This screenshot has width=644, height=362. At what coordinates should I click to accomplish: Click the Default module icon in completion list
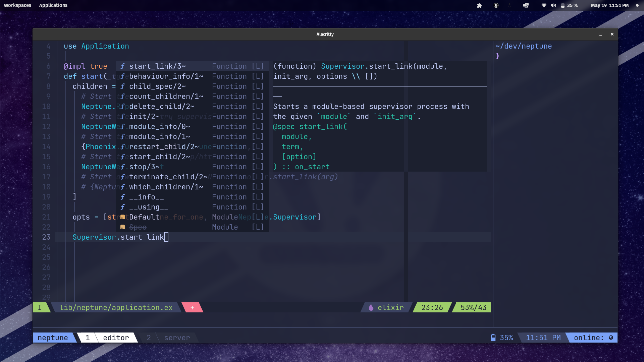(122, 217)
